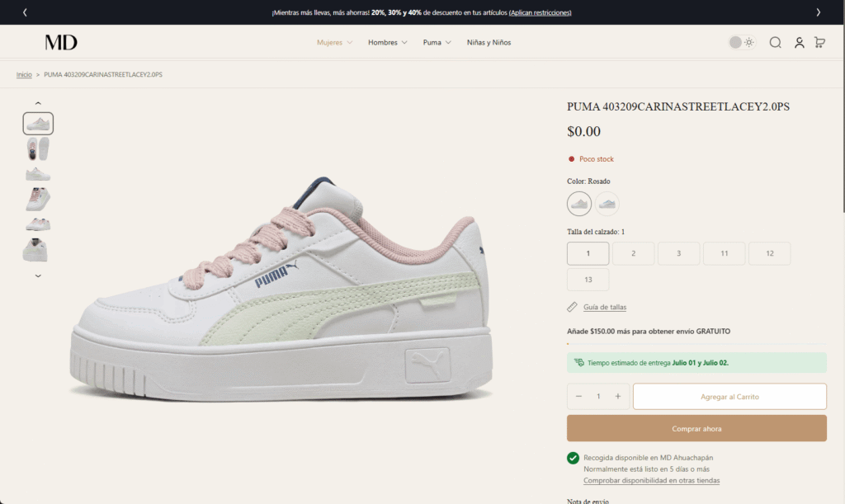Viewport: 845px width, 504px height.
Task: Expand the Puma menu
Action: 437,42
